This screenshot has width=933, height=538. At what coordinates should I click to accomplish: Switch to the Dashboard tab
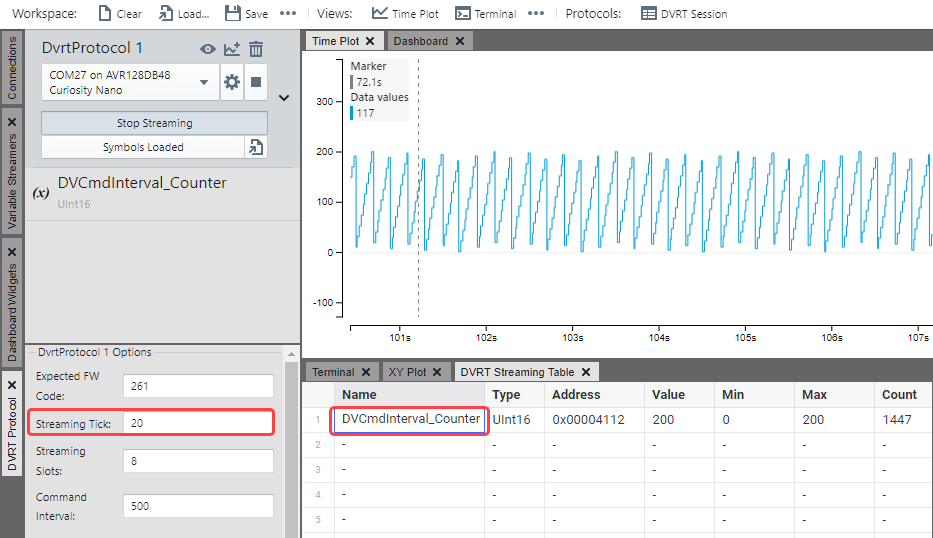coord(420,41)
